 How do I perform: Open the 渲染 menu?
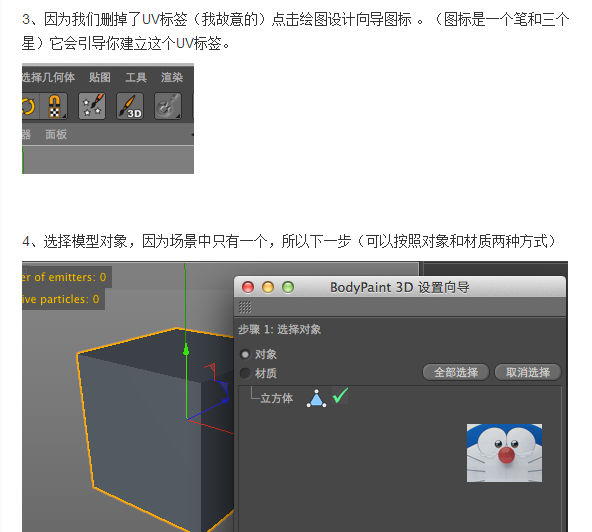pyautogui.click(x=172, y=77)
